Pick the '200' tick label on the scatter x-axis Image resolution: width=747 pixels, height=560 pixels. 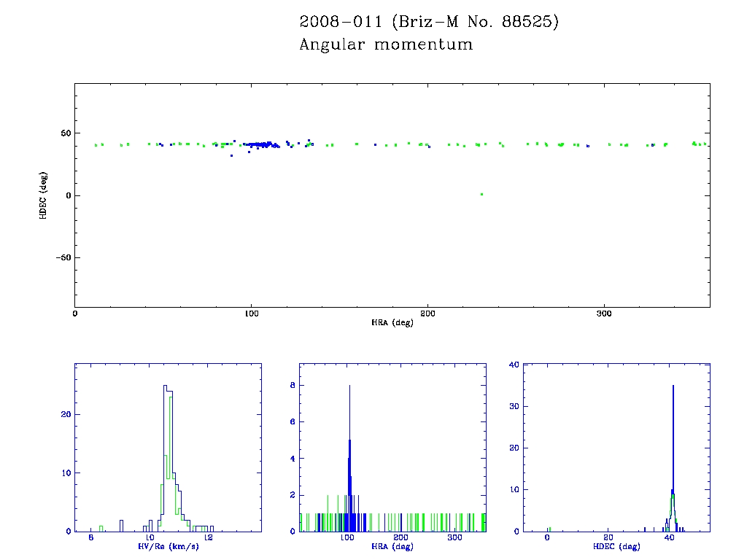pos(427,314)
